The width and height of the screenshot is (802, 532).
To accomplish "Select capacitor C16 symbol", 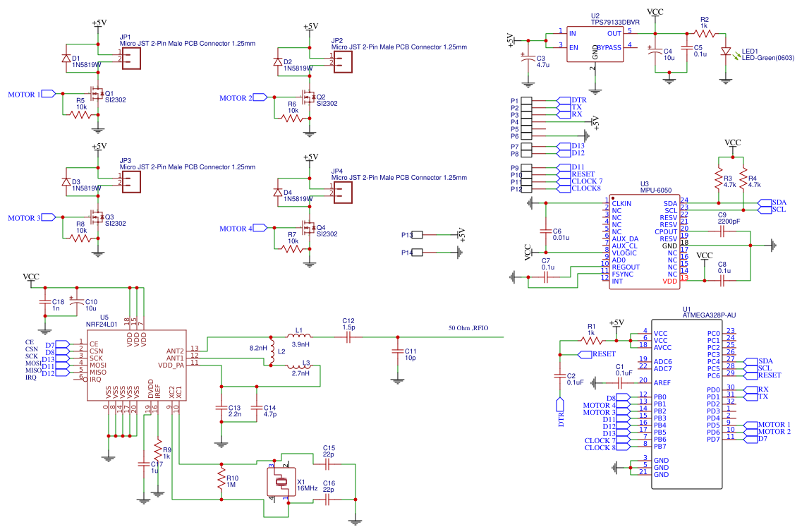I will pyautogui.click(x=327, y=500).
